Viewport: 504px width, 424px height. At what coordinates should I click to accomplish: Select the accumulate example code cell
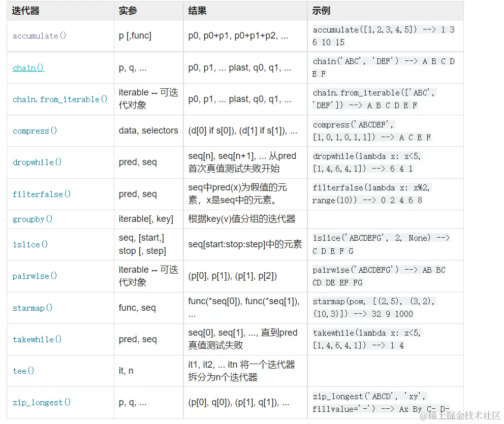pos(386,36)
